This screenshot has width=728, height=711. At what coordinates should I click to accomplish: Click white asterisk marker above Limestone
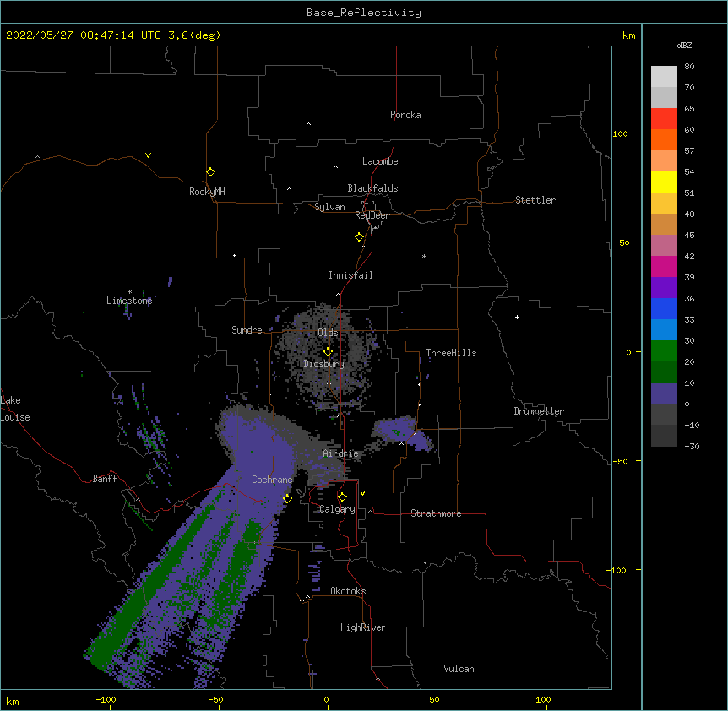129,292
